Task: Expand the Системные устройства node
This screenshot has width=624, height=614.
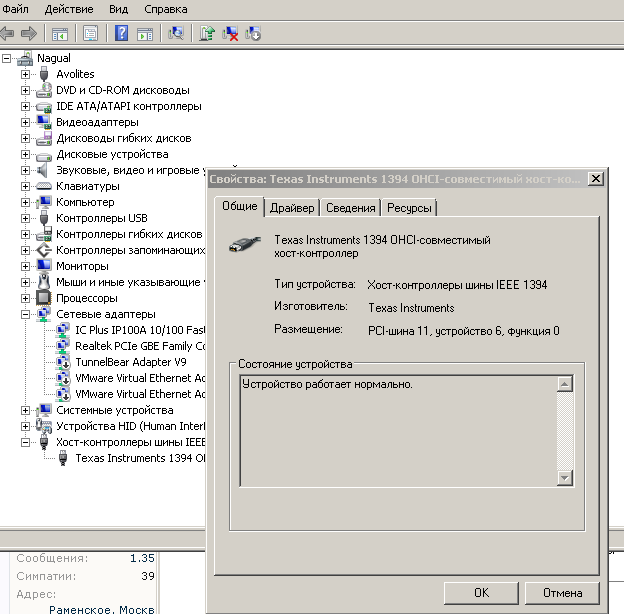Action: pos(25,410)
